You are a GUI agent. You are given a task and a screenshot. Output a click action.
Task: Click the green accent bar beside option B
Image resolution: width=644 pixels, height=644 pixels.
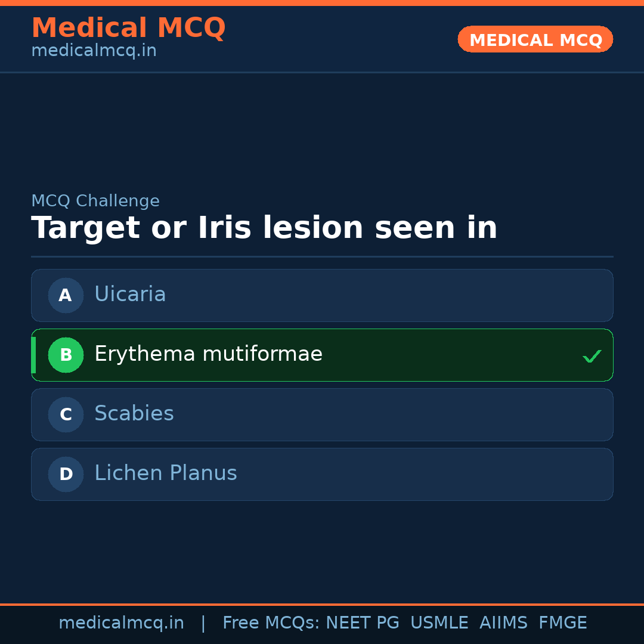coord(33,355)
